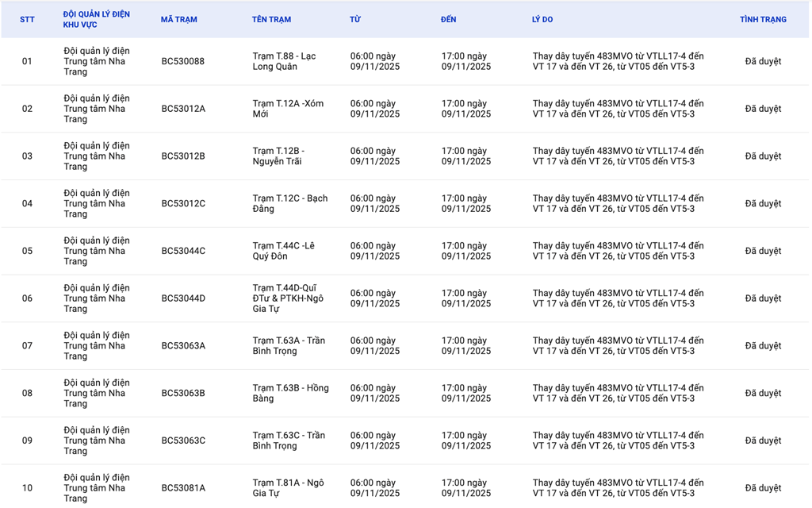
Task: Select station code BC53063C
Action: 183,441
